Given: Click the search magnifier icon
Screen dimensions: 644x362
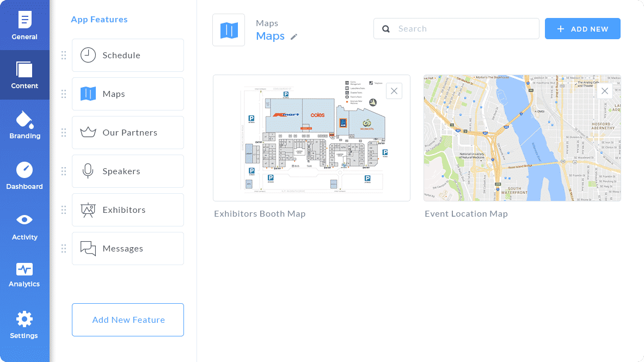Looking at the screenshot, I should pyautogui.click(x=385, y=29).
